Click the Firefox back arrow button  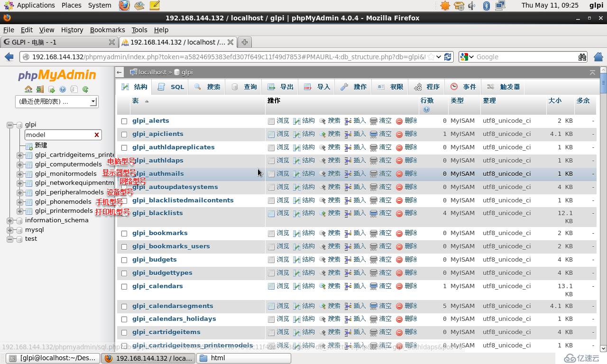pyautogui.click(x=9, y=57)
